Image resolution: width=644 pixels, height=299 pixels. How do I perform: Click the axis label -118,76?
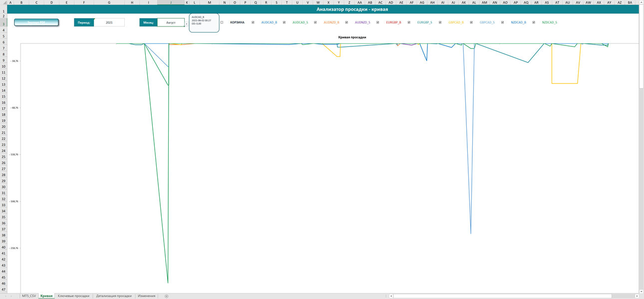(13, 155)
